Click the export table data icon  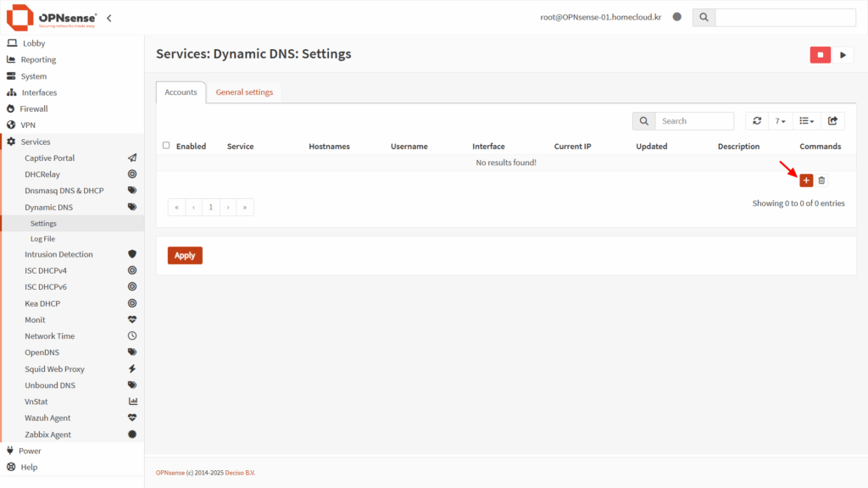(832, 121)
